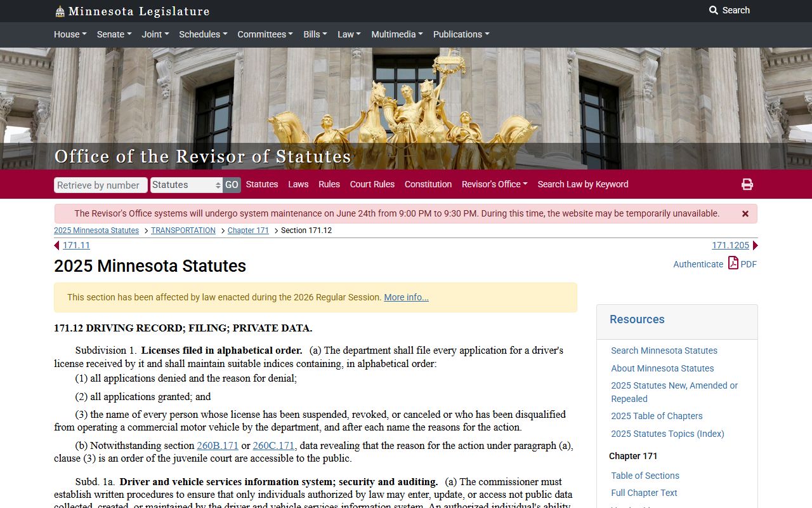
Task: Click the Office of the Revisor of Statutes title
Action: 202,156
